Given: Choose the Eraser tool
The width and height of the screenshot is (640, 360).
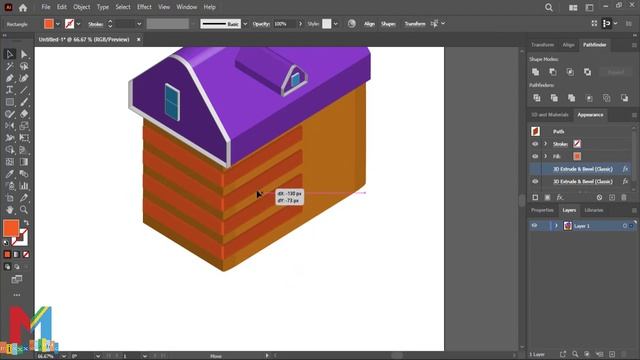Looking at the screenshot, I should point(24,114).
